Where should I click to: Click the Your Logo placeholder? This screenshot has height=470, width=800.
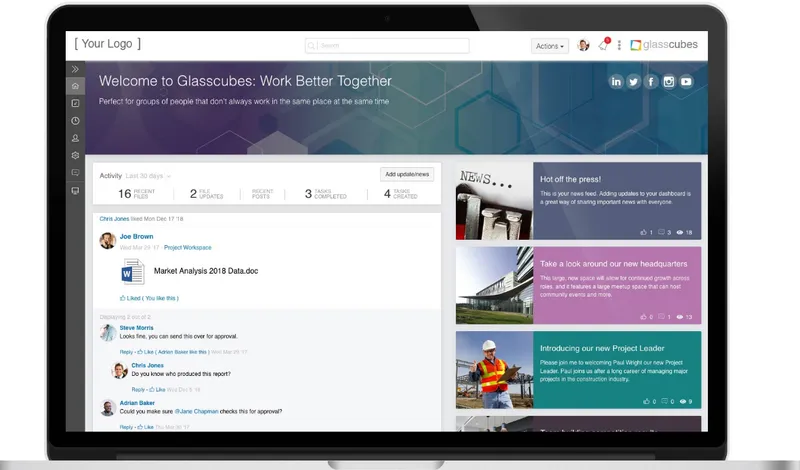107,44
